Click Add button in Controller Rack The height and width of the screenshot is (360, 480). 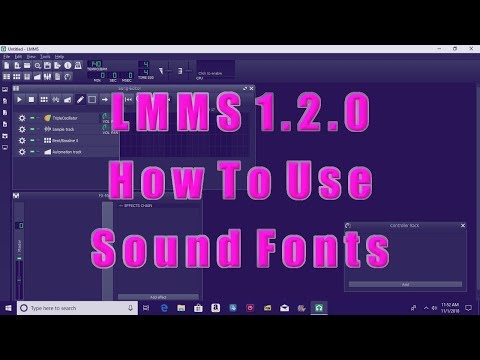click(405, 284)
